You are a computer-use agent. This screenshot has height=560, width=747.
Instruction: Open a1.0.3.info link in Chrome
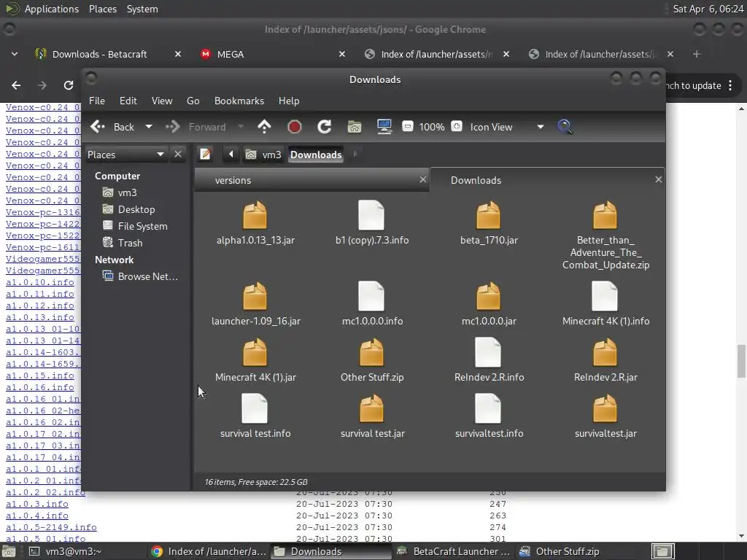(37, 504)
